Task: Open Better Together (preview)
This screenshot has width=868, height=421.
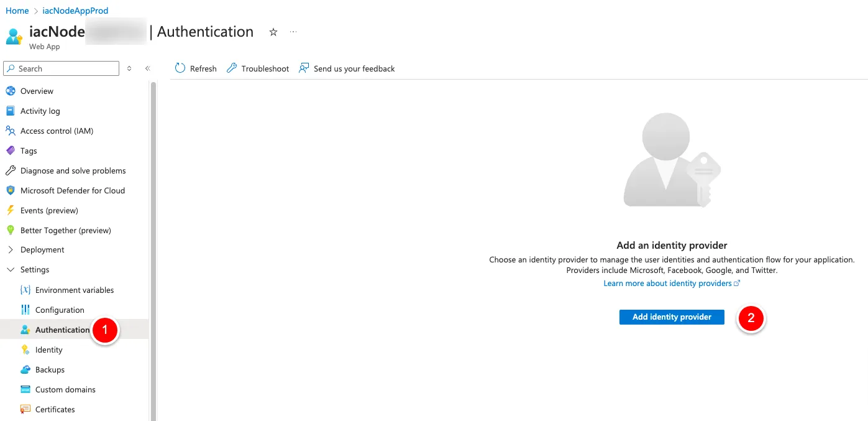Action: pos(65,230)
